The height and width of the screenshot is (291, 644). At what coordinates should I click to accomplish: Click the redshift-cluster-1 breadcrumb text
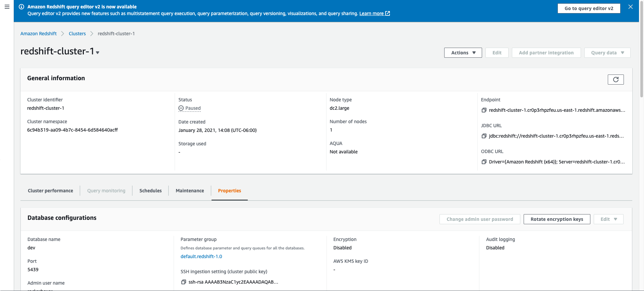point(116,34)
